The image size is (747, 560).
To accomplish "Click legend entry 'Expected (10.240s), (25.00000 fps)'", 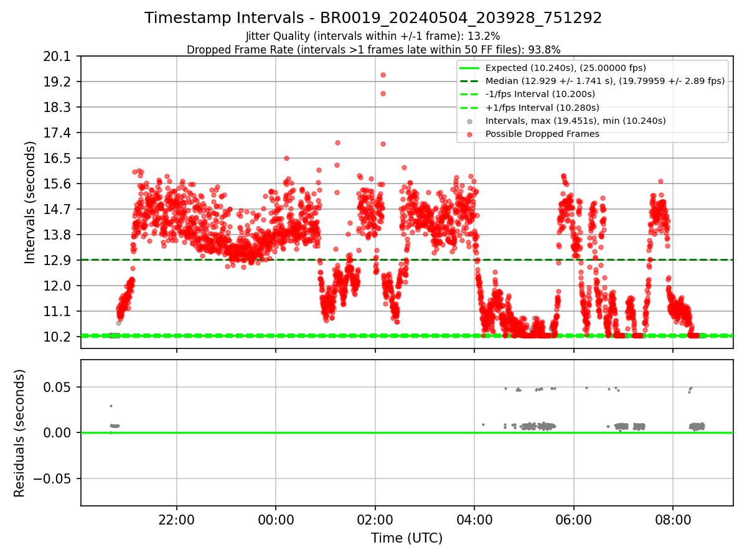I will [x=566, y=68].
